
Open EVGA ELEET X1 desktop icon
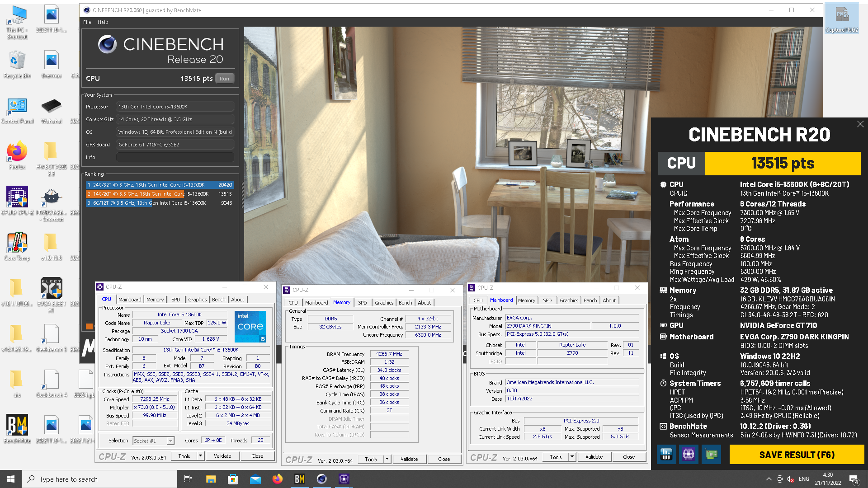52,295
